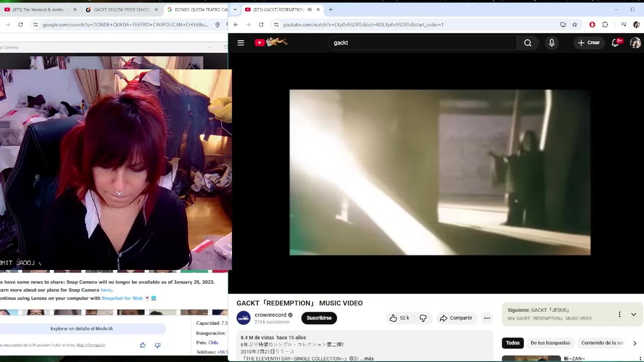Image resolution: width=644 pixels, height=362 pixels.
Task: Open a new tab in the YouTube window
Action: coord(331,10)
